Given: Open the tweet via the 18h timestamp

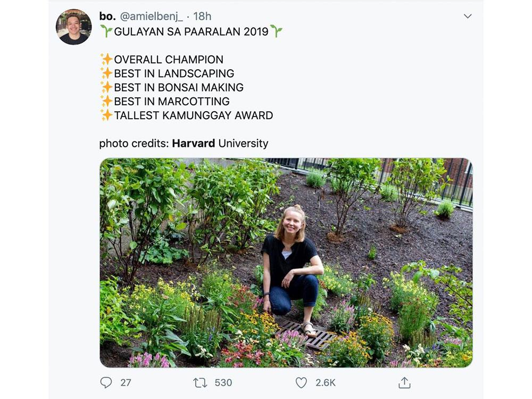Looking at the screenshot, I should 203,16.
